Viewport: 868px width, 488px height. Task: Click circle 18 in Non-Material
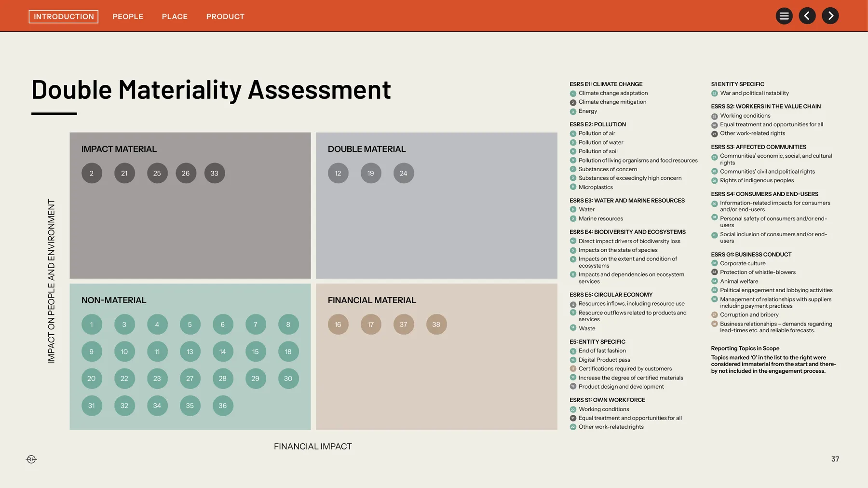pos(288,352)
